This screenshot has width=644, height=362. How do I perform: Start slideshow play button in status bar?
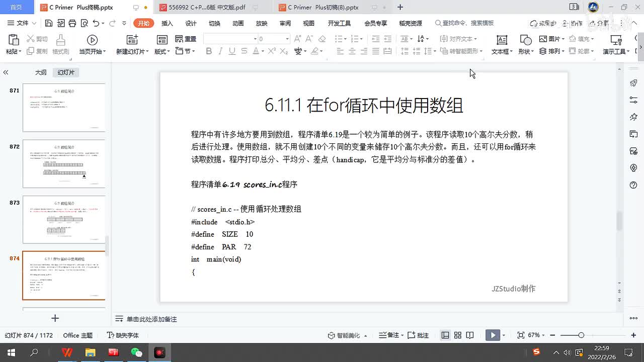pos(493,335)
